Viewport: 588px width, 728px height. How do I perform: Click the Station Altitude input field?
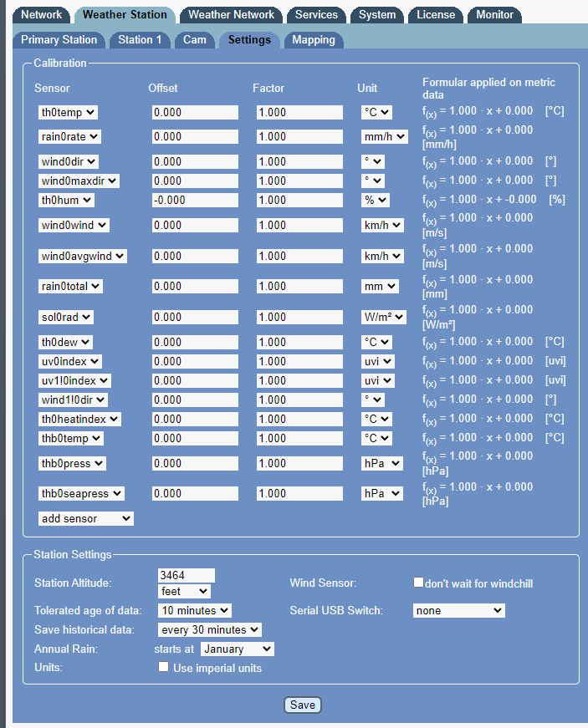(x=187, y=575)
